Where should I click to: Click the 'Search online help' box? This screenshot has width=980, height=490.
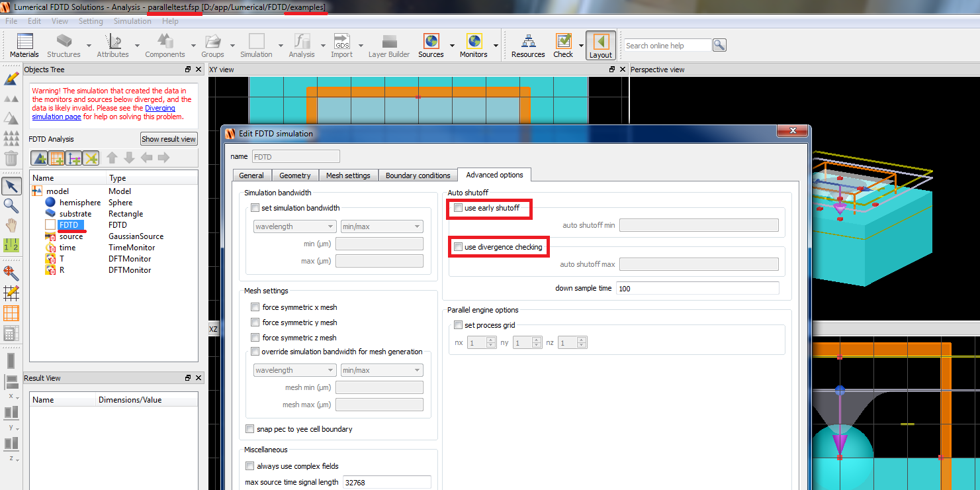(x=668, y=45)
